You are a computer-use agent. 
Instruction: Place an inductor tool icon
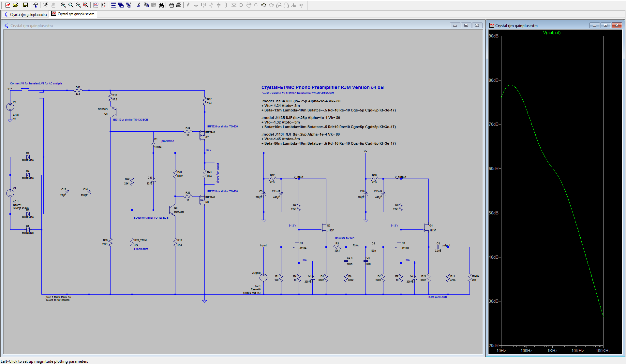pyautogui.click(x=226, y=5)
